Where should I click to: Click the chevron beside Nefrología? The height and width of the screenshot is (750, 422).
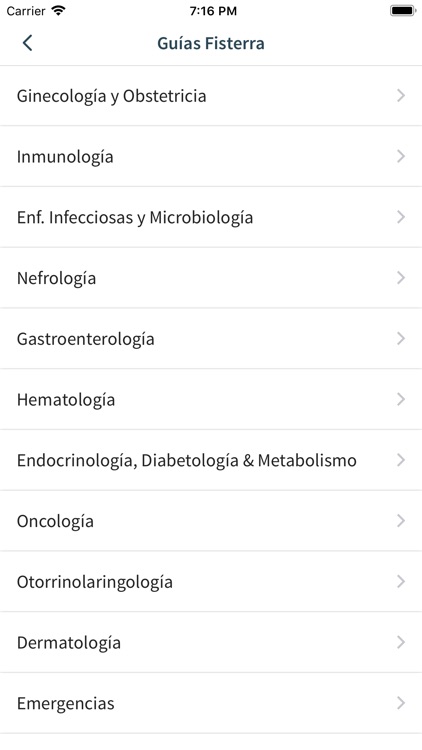(x=401, y=278)
